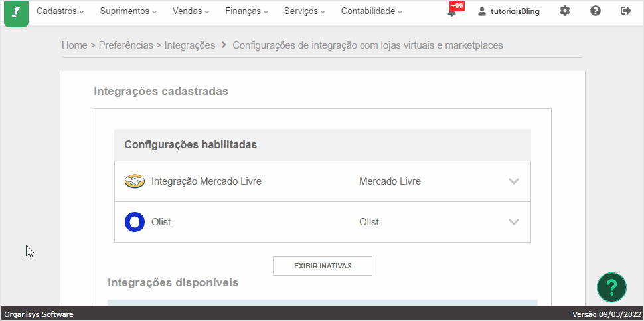Click the Versão 09/03/2022 footer text
Image resolution: width=644 pixels, height=321 pixels.
click(x=607, y=315)
